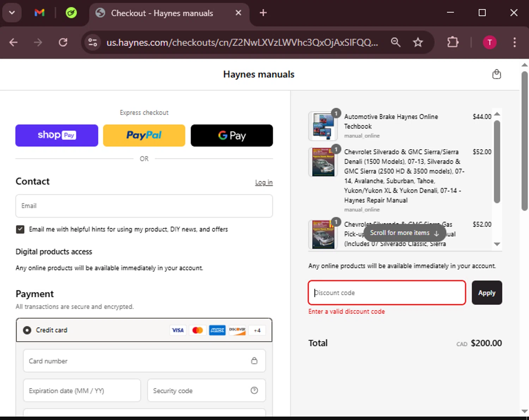Uncheck the email me helpful hints checkbox

20,229
